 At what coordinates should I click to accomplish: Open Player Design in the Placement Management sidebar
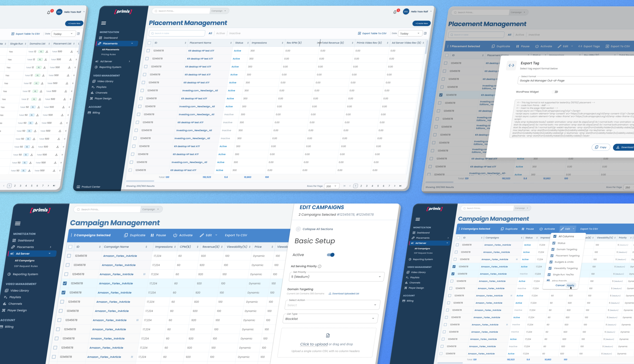(x=103, y=99)
